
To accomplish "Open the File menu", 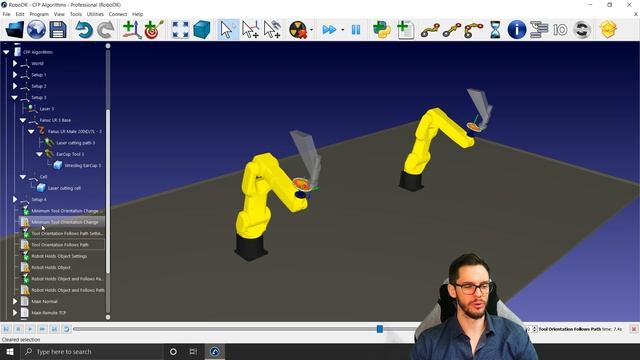I will tap(7, 14).
